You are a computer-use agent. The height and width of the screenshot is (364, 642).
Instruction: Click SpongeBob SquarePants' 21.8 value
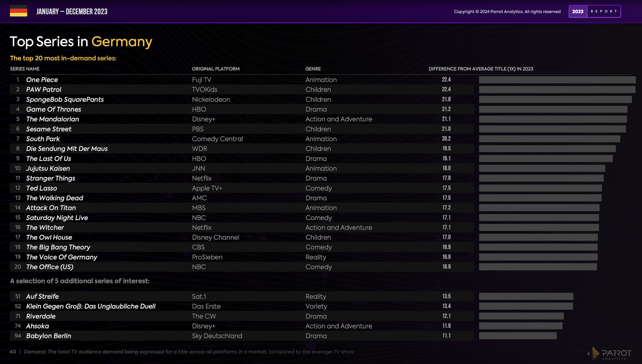tap(446, 99)
